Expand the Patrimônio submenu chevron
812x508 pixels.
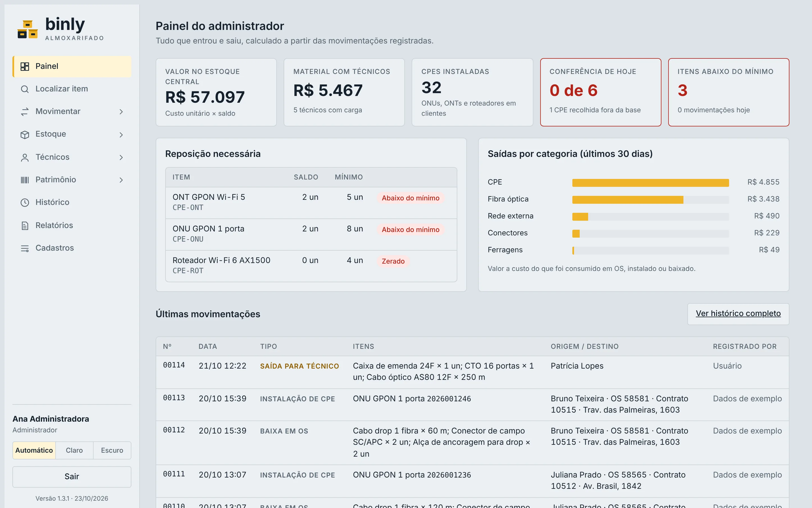[x=121, y=180]
